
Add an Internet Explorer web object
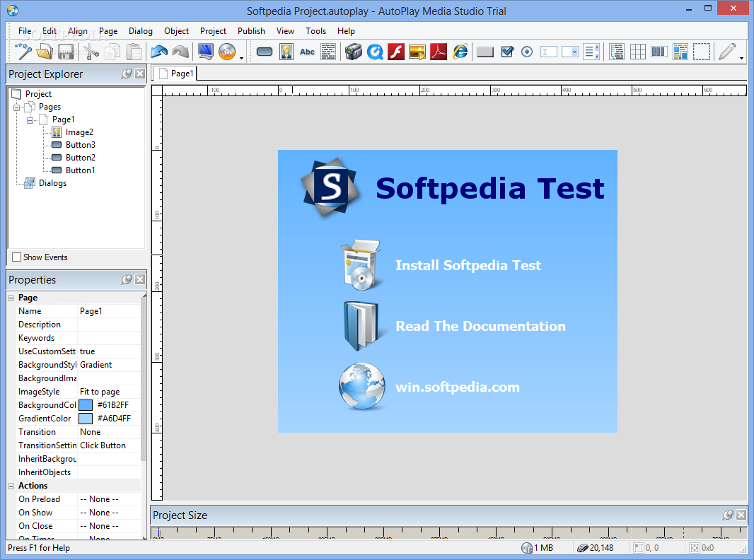coord(460,52)
